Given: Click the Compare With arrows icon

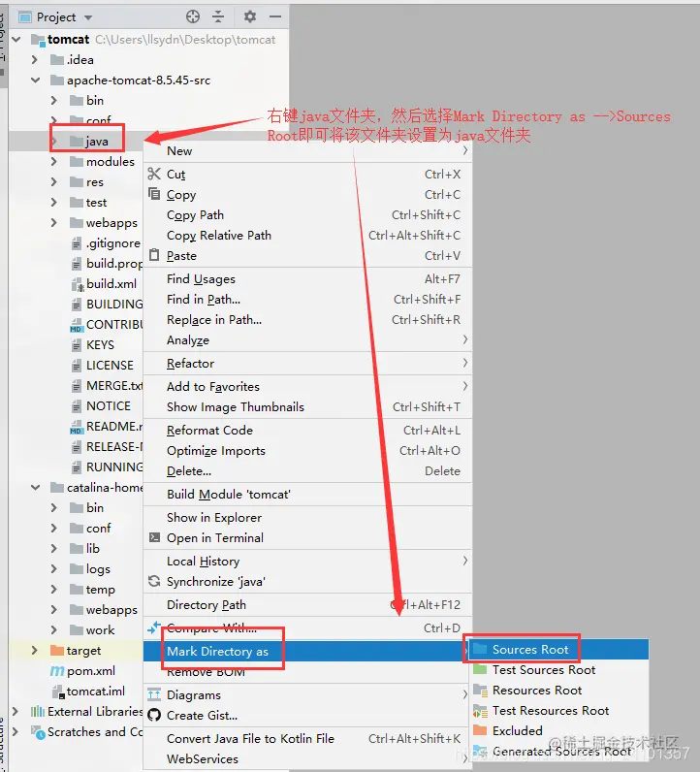Looking at the screenshot, I should tap(154, 627).
